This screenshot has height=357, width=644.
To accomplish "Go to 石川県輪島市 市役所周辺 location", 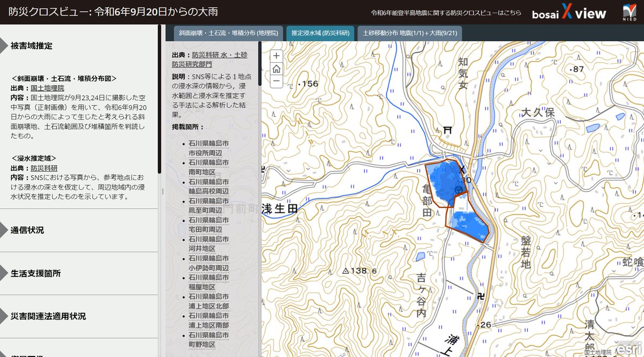I will point(209,148).
